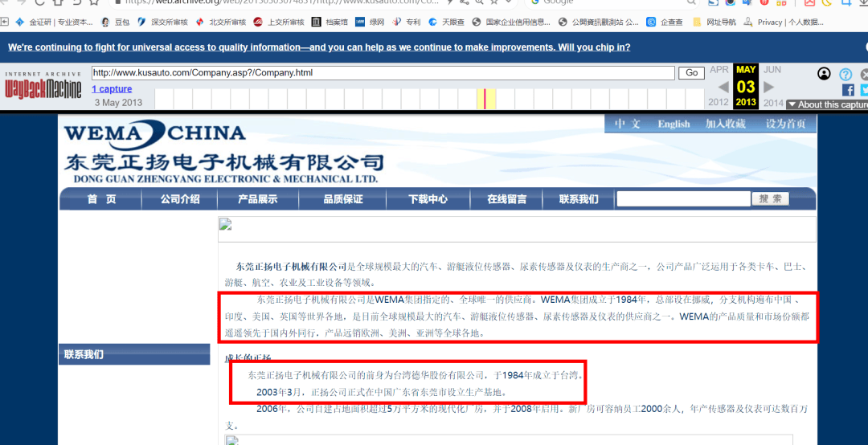Click the Wayback URL input field
The image size is (868, 445).
click(383, 72)
